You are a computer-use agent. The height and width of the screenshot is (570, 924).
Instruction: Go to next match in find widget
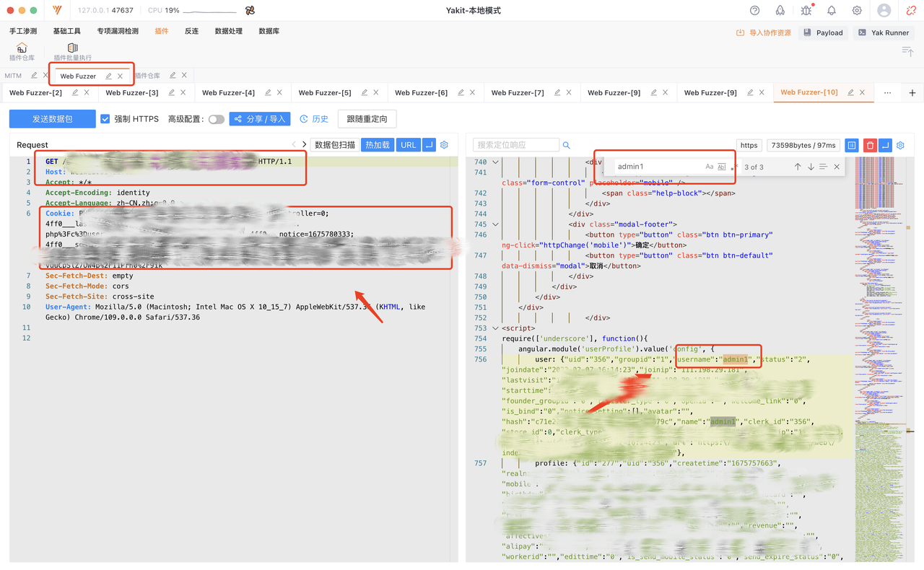[x=811, y=167]
